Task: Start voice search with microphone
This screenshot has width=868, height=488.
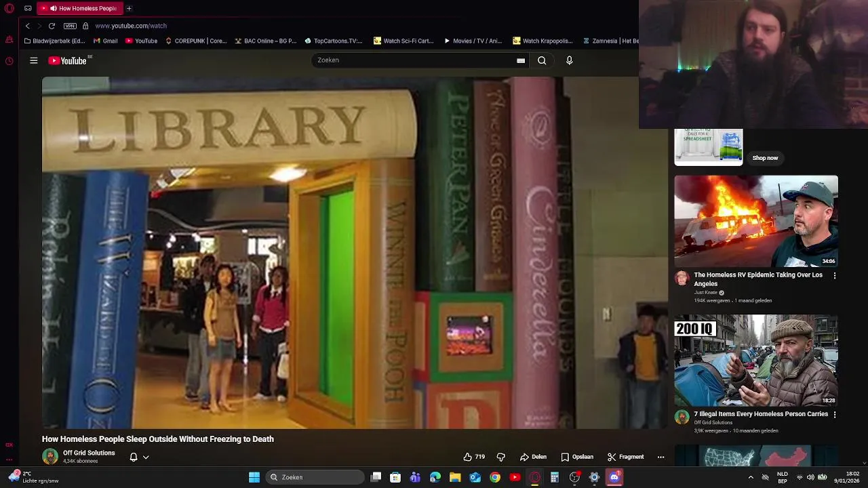Action: click(x=570, y=60)
